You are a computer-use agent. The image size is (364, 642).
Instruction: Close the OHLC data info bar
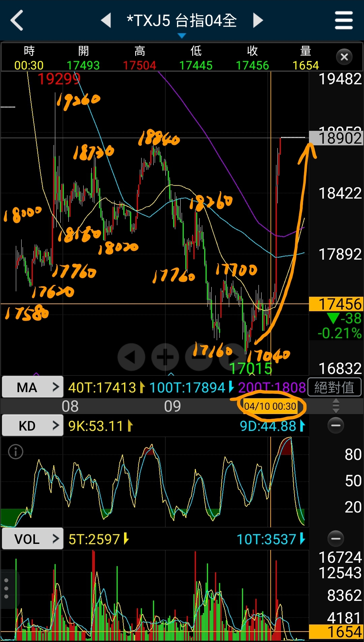[x=344, y=57]
